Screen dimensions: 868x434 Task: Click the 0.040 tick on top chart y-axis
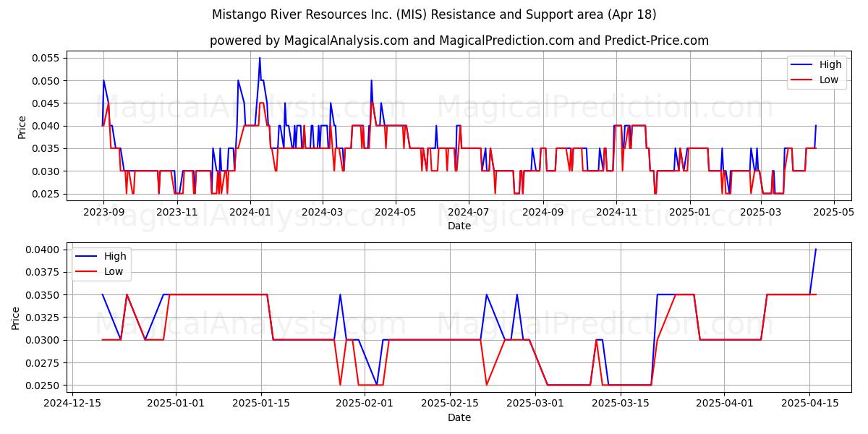click(47, 126)
